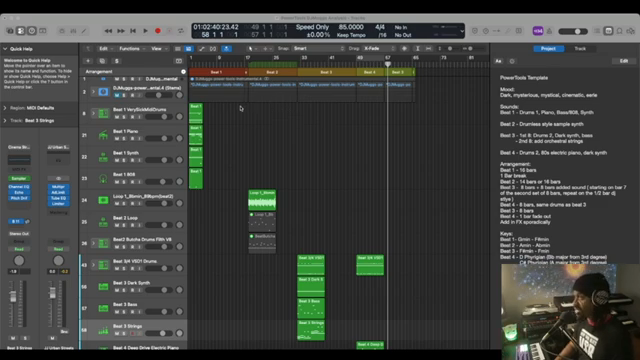Image resolution: width=640 pixels, height=360 pixels.
Task: Toggle the Library button in control bar
Action: point(10,31)
